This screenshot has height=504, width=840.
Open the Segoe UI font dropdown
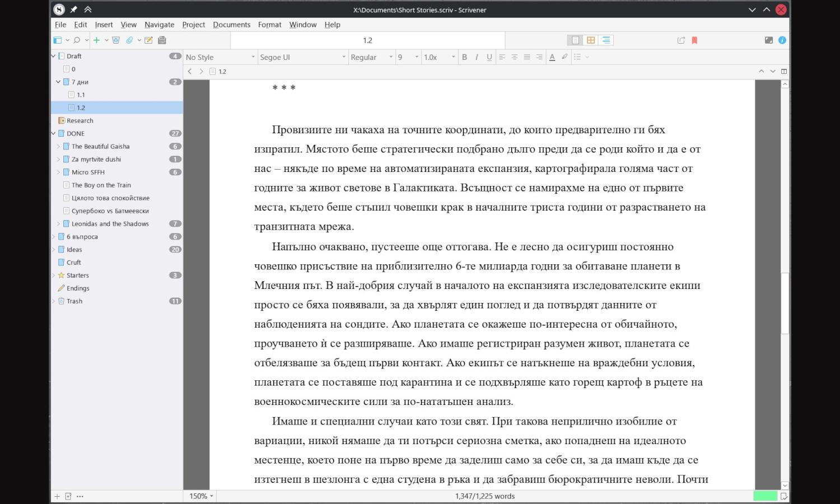pos(302,57)
